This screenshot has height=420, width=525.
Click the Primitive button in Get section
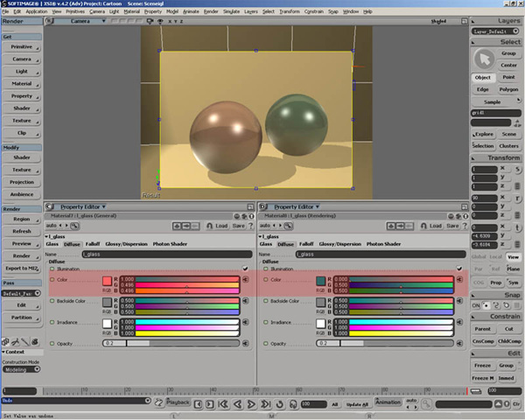pos(21,47)
